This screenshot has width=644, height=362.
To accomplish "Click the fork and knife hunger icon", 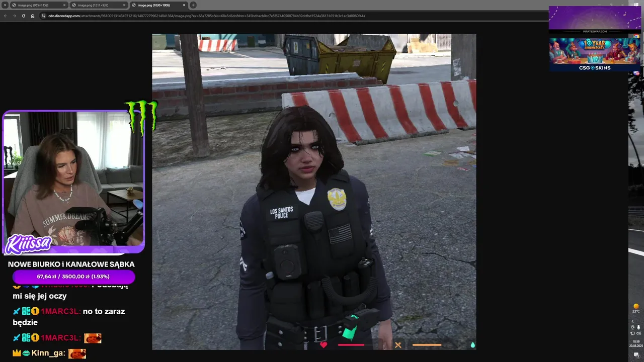I will click(398, 345).
